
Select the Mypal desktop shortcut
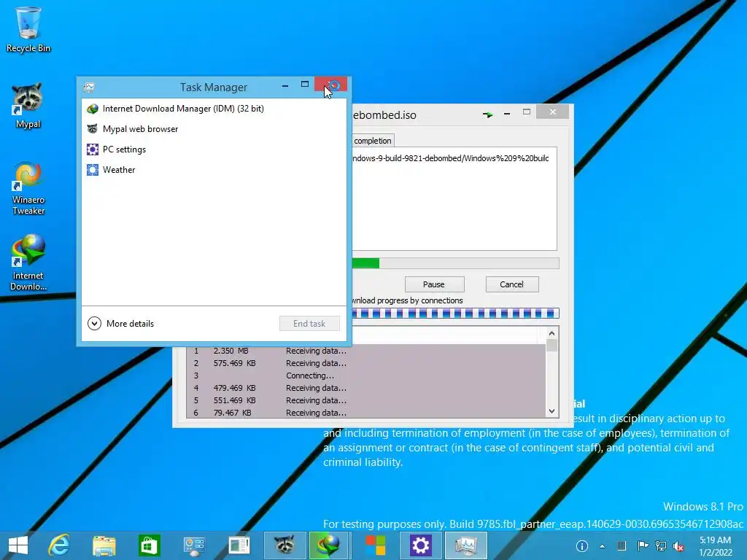(x=28, y=105)
